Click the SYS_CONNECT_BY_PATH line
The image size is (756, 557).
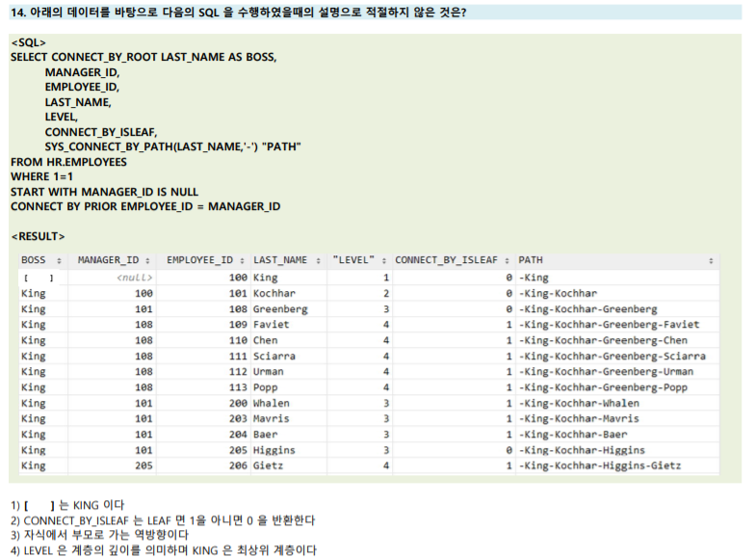pyautogui.click(x=172, y=147)
